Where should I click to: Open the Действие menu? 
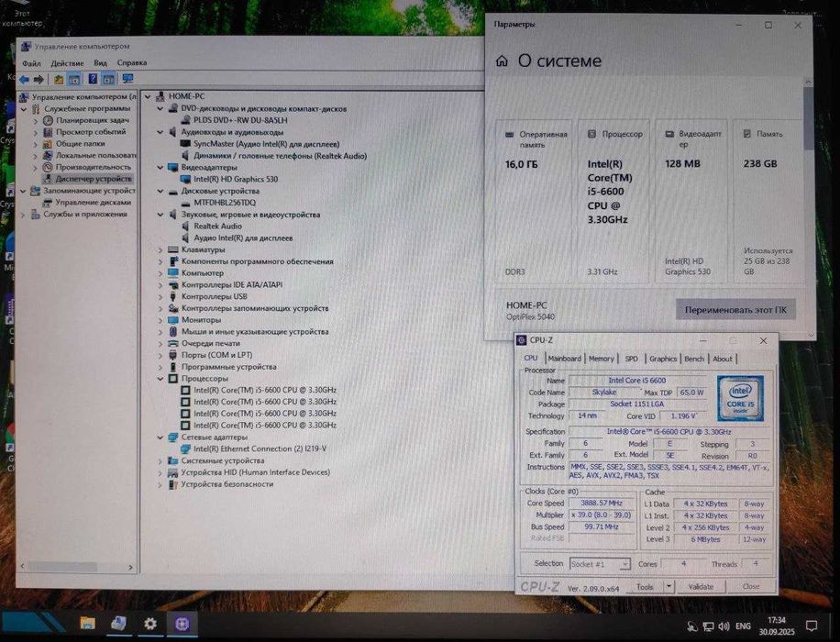[67, 63]
